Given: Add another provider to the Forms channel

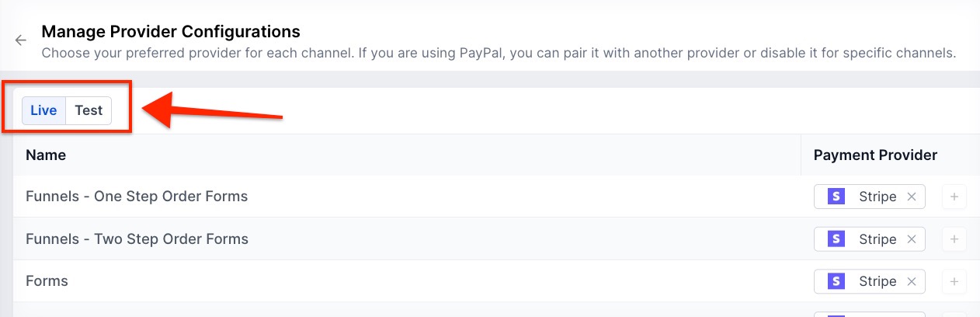Looking at the screenshot, I should pos(954,281).
